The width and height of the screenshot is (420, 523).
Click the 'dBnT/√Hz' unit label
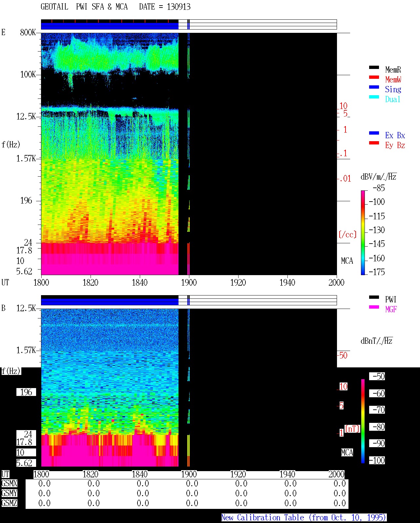point(377,341)
